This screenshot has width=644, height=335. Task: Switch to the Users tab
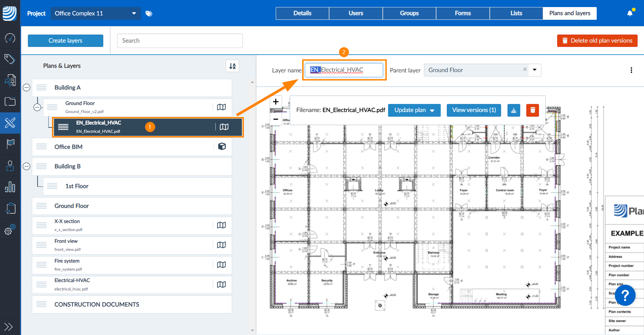coord(356,13)
